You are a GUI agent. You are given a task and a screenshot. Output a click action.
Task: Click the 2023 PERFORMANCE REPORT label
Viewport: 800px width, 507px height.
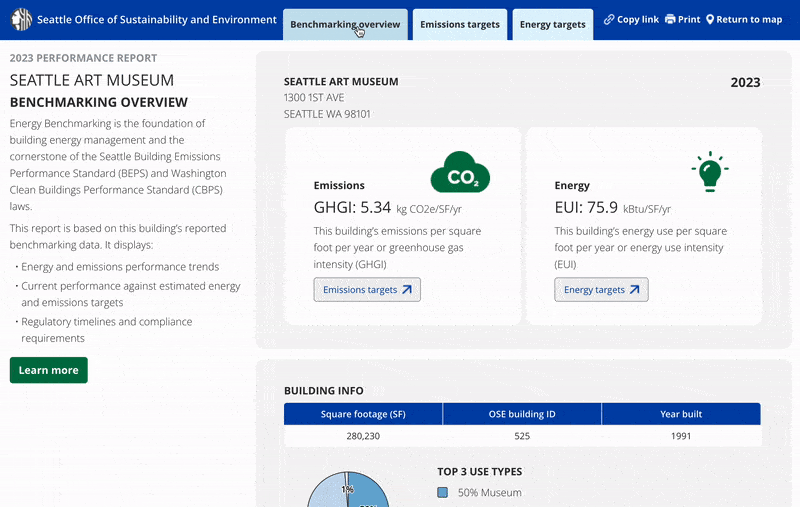coord(83,58)
